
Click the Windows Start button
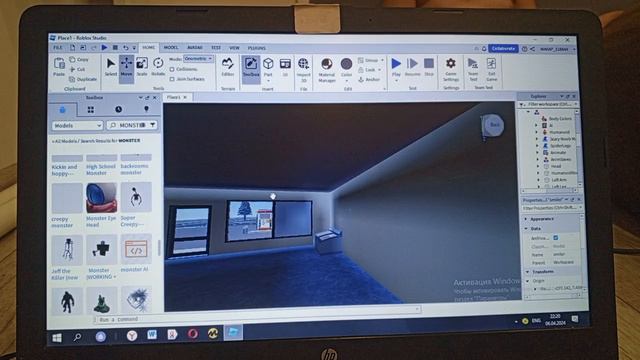(x=57, y=337)
